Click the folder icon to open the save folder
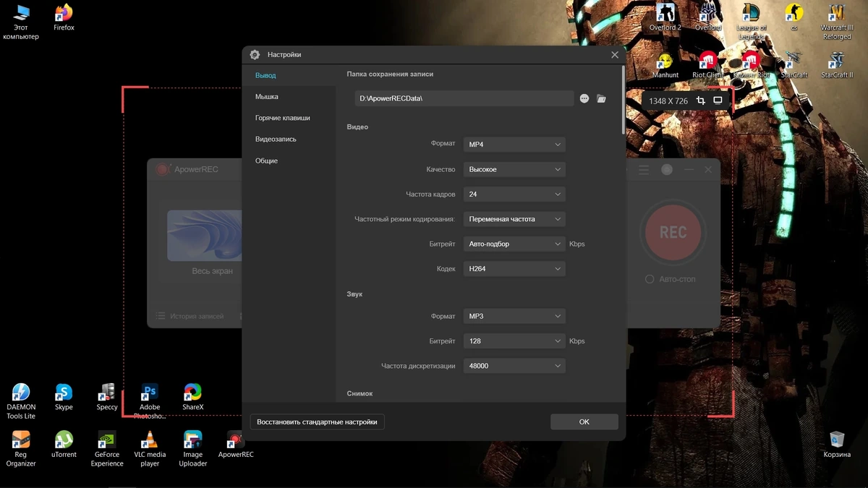 [x=601, y=98]
